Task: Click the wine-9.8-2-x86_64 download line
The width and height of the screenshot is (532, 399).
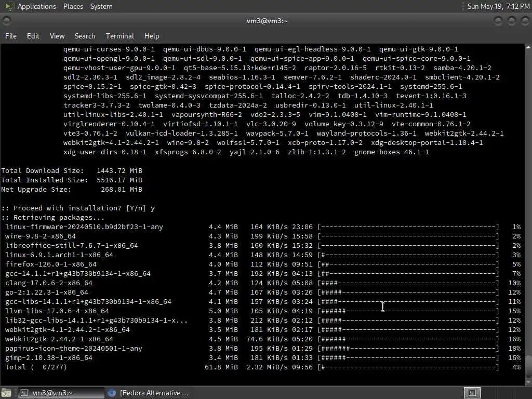Action: [x=262, y=236]
